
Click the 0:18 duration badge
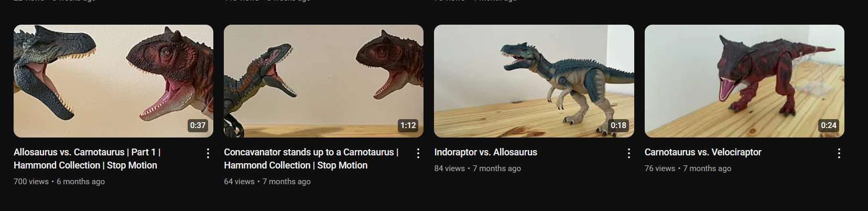pyautogui.click(x=619, y=125)
